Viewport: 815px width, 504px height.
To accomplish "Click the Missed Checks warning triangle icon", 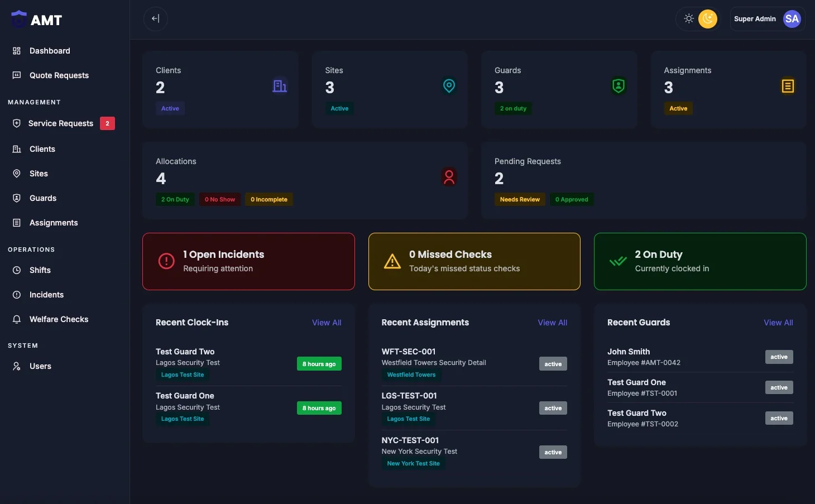I will [392, 261].
